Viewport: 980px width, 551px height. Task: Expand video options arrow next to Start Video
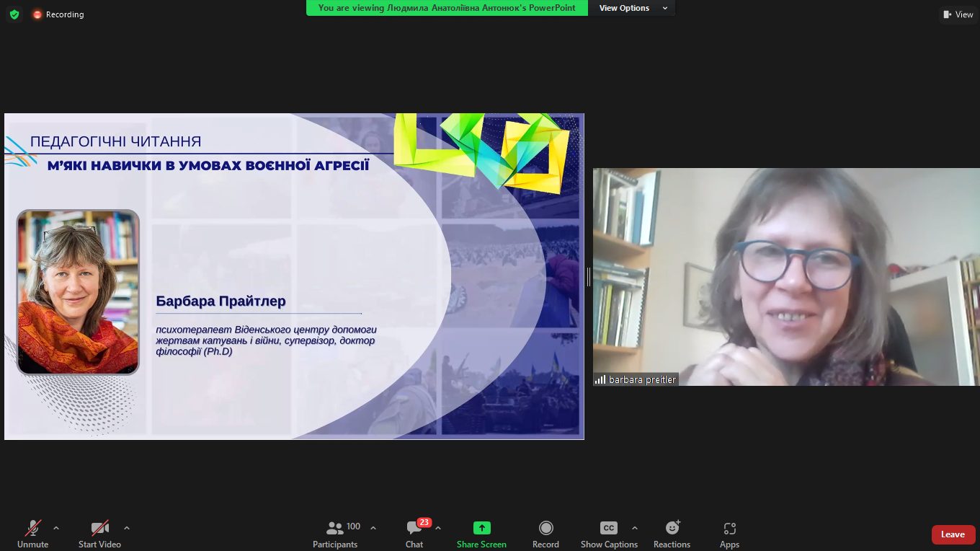click(x=127, y=528)
